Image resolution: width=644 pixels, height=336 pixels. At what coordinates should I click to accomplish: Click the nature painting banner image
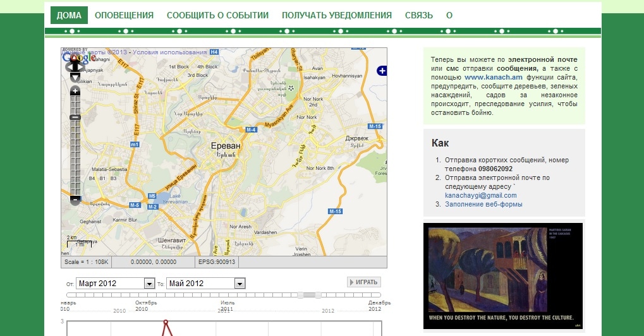click(503, 276)
